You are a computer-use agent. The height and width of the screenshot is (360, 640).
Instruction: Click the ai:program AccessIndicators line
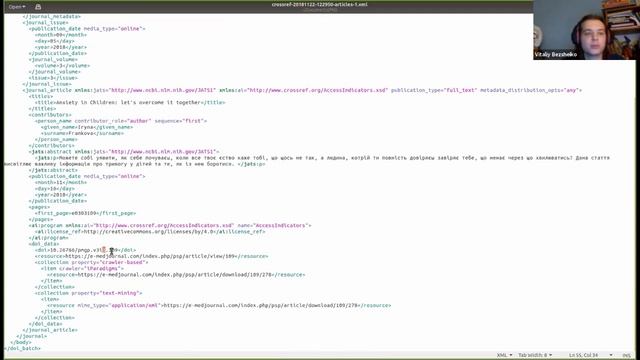tap(170, 225)
